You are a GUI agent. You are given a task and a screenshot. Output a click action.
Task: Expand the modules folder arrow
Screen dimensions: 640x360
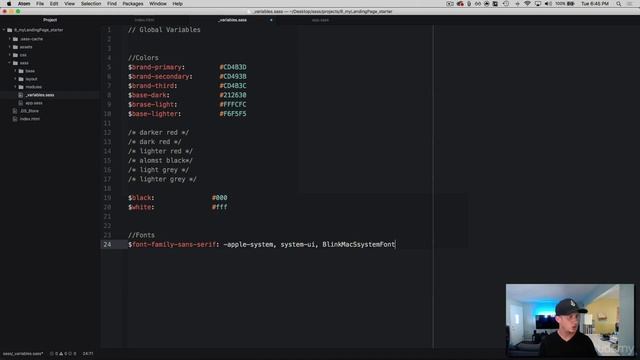pos(16,87)
